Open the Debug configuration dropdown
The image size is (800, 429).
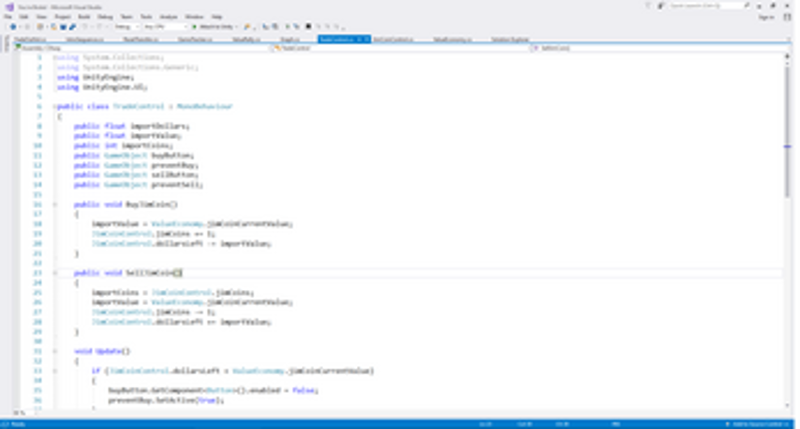127,27
